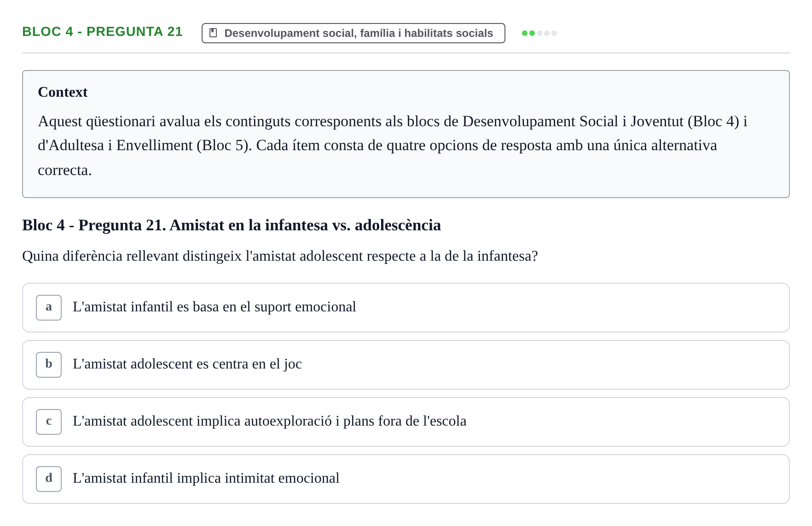The height and width of the screenshot is (526, 812).
Task: Click the 'BLOC 4 - PREGUNTA 21' header
Action: [x=102, y=32]
